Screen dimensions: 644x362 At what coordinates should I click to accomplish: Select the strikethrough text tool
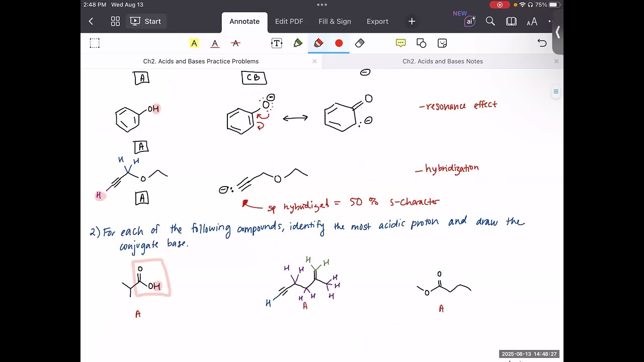point(235,43)
